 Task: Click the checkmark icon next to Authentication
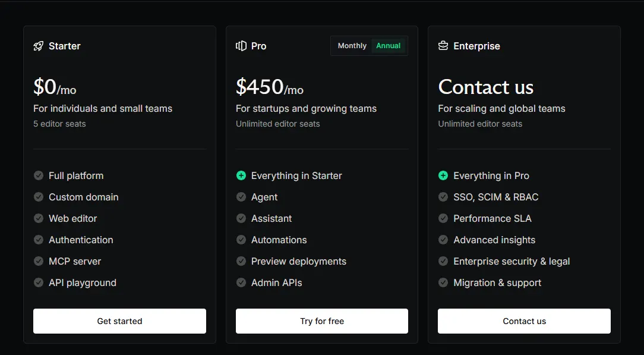tap(39, 240)
